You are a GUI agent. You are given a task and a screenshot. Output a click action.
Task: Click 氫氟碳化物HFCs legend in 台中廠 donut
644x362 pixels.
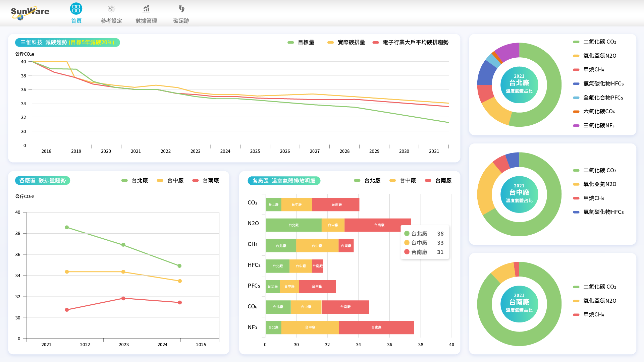603,212
